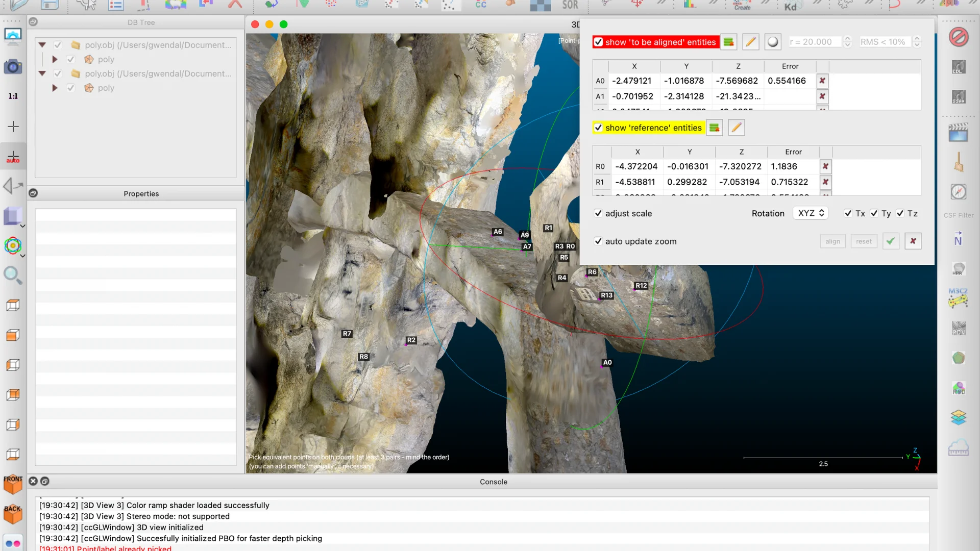
Task: Expand poly.obj tree in DB Tree panel
Action: click(x=42, y=45)
